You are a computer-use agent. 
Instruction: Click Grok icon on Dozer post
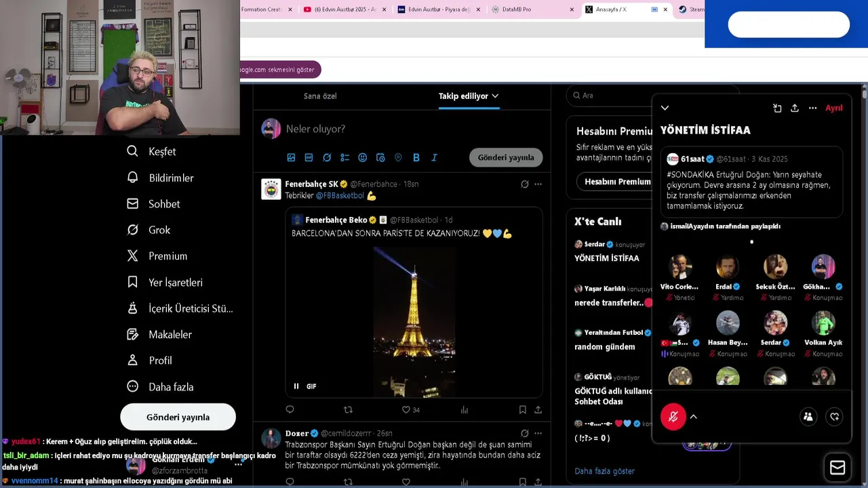coord(524,433)
